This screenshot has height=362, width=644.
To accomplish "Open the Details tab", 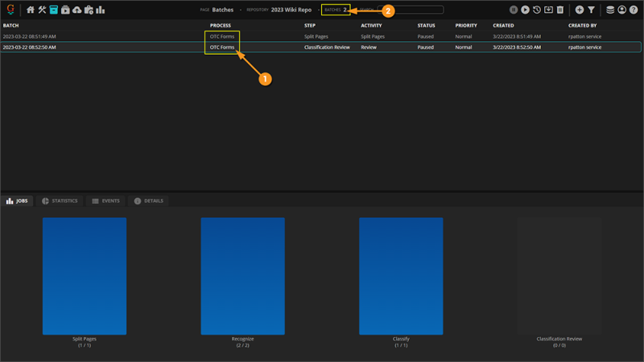I will click(148, 201).
